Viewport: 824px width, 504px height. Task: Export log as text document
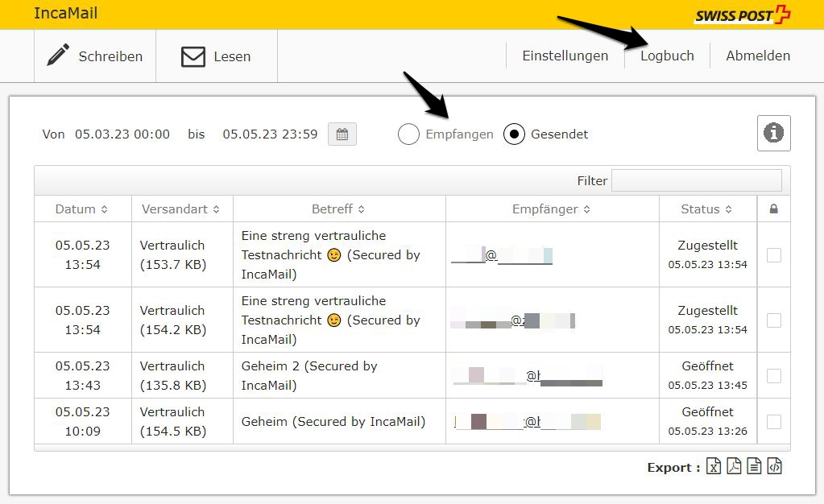[x=754, y=466]
